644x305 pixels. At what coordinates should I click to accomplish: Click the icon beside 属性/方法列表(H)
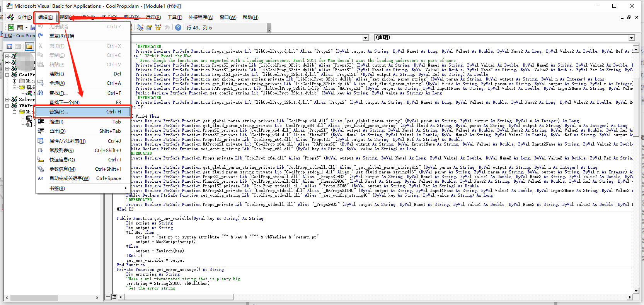click(41, 141)
